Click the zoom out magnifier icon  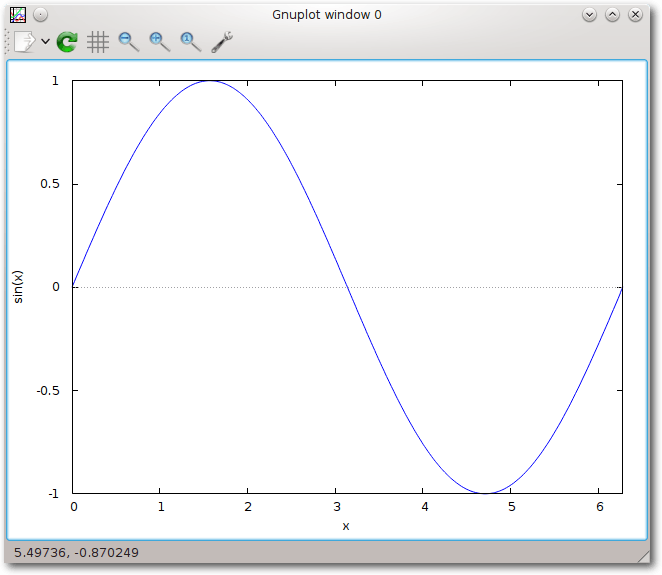coord(128,42)
